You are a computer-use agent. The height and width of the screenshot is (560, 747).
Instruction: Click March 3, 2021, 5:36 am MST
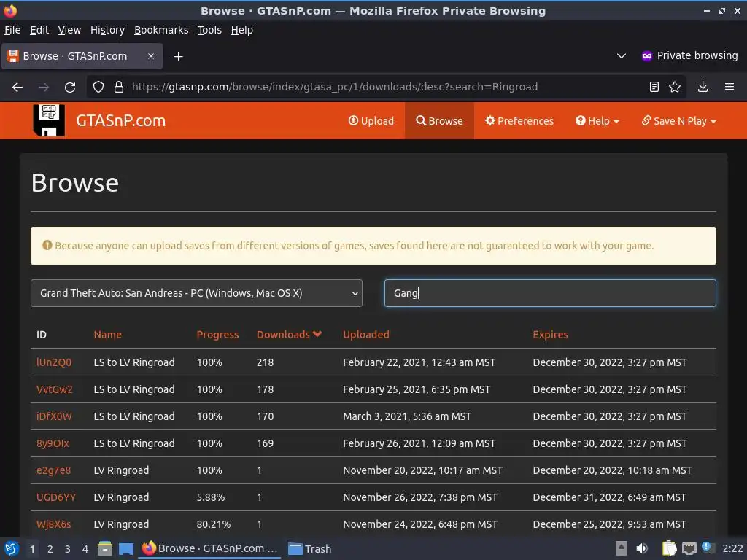click(407, 416)
